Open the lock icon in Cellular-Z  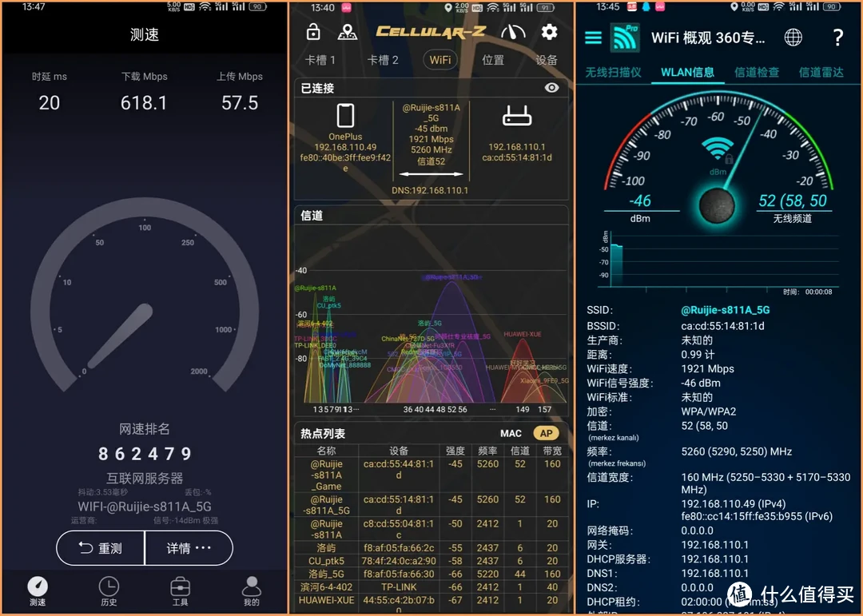pyautogui.click(x=313, y=32)
